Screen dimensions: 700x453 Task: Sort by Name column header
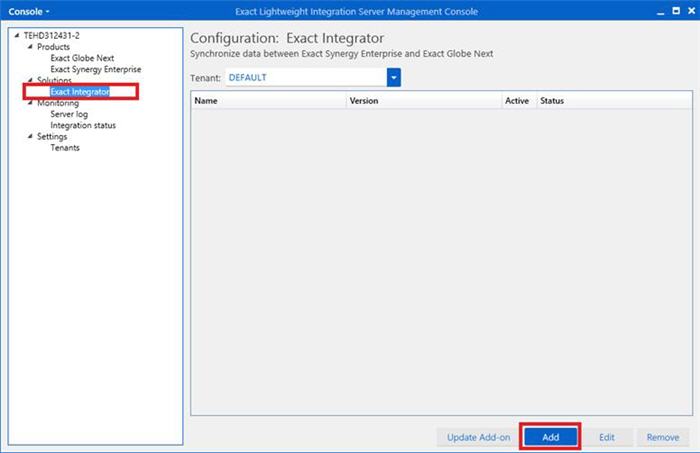tap(268, 100)
